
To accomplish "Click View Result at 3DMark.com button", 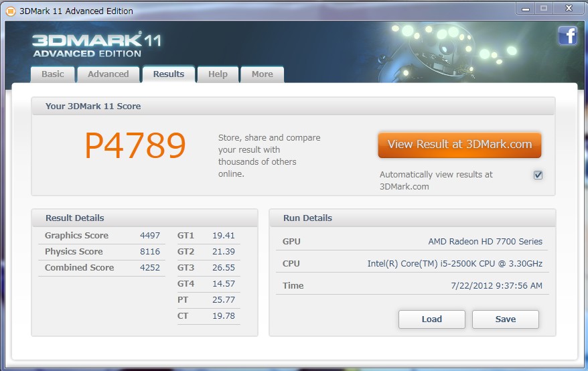I will click(459, 145).
